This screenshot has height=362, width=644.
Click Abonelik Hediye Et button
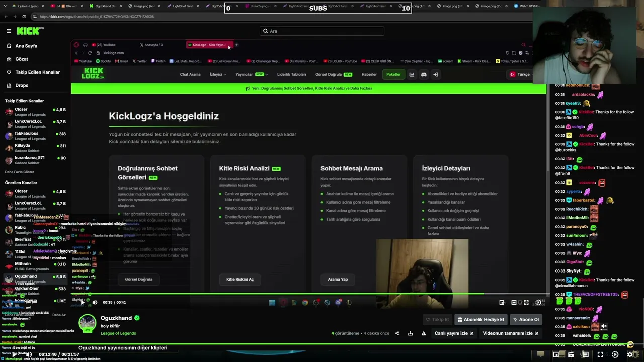pos(480,319)
